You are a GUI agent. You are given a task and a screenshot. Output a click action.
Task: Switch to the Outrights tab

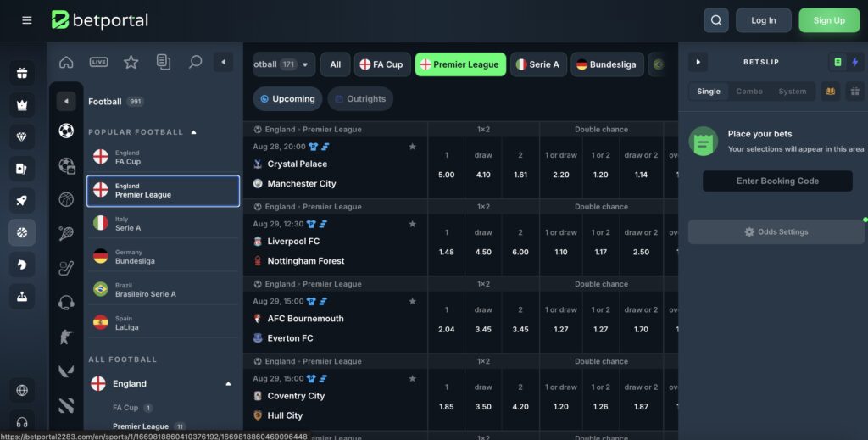point(360,99)
